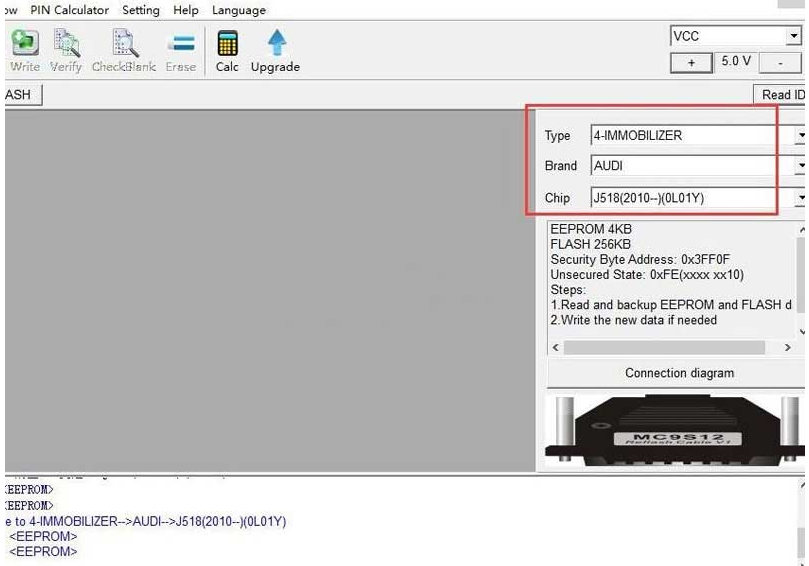Click the 5.0 V voltage value
The height and width of the screenshot is (566, 809).
point(736,61)
